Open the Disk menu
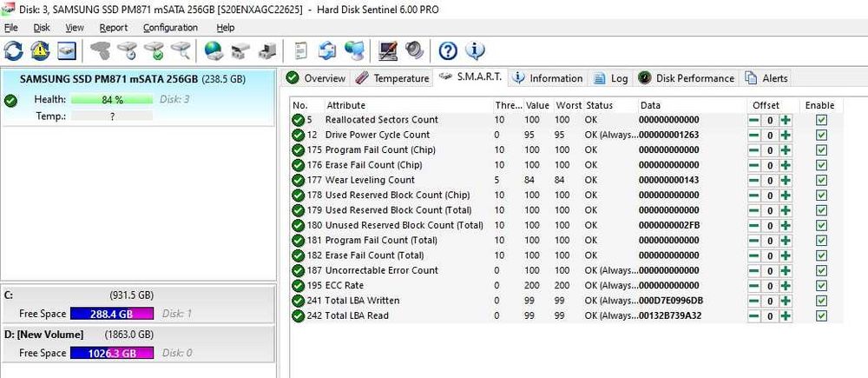This screenshot has width=868, height=378. [42, 28]
